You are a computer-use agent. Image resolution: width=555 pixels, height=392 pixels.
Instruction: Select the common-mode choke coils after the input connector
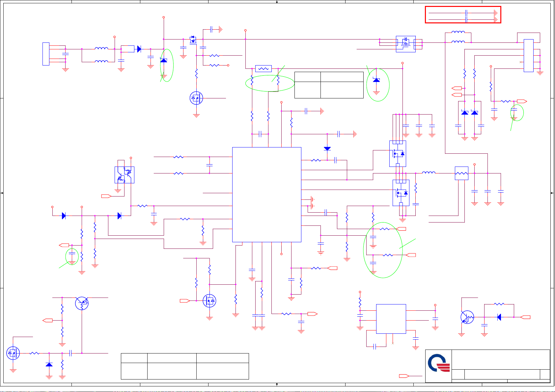(101, 55)
